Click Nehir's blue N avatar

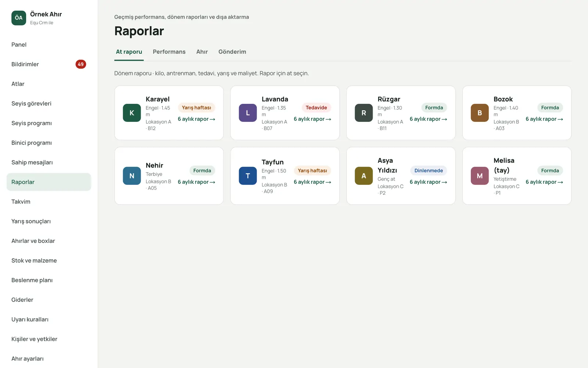click(x=132, y=176)
